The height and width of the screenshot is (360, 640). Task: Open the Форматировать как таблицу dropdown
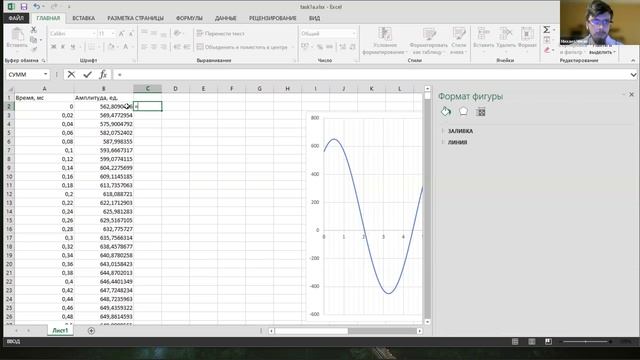coord(428,41)
